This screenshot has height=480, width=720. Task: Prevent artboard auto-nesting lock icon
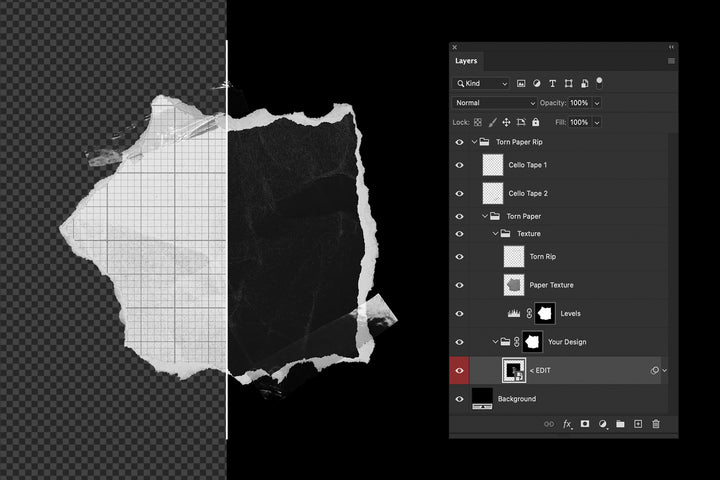pyautogui.click(x=521, y=122)
